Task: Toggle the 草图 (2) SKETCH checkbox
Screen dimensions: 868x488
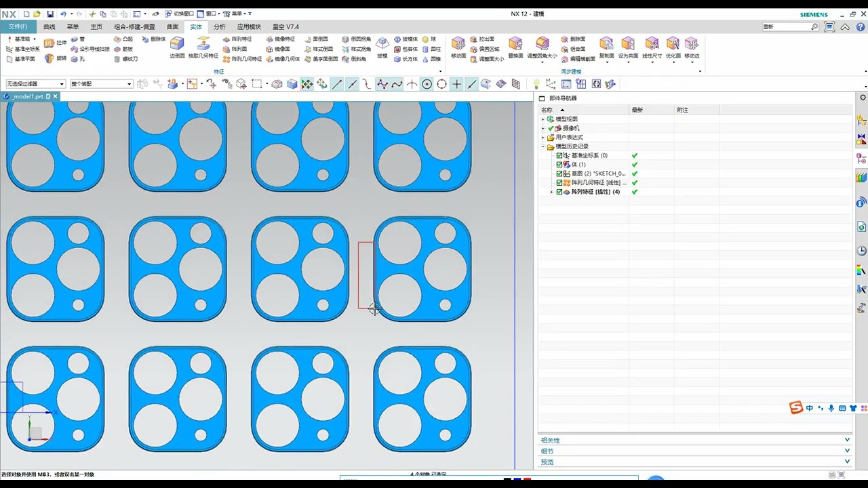Action: 559,174
